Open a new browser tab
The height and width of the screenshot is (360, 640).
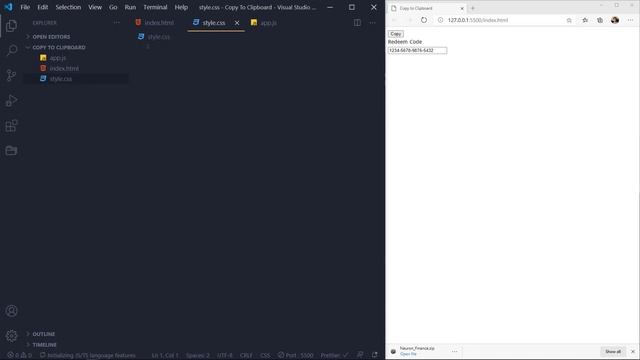coord(473,8)
